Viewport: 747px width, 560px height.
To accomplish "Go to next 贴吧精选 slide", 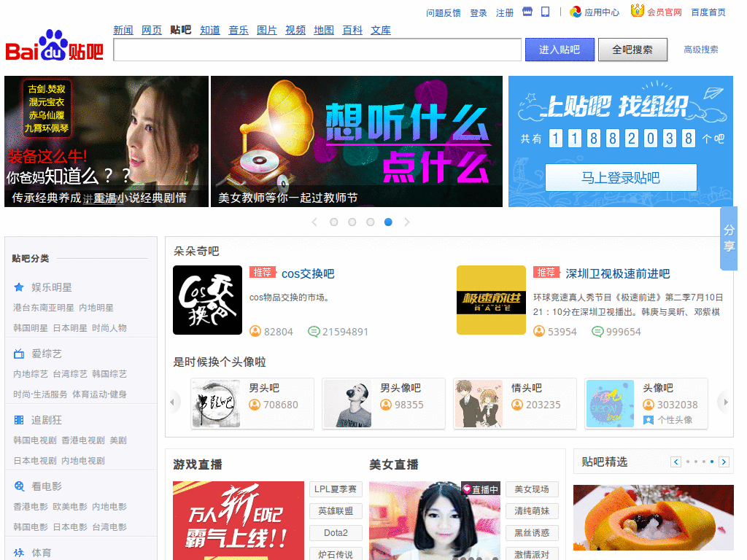I will [x=724, y=462].
